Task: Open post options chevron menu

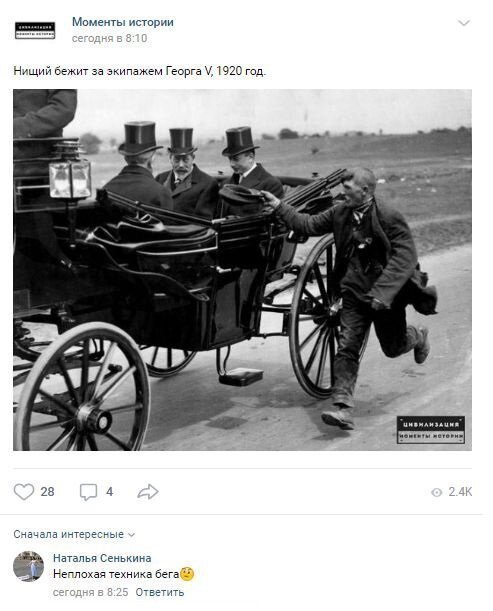Action: click(463, 23)
